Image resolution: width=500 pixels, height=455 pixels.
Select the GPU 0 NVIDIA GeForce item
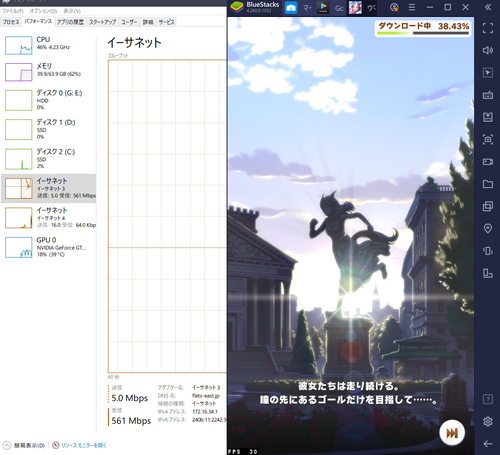coord(49,247)
